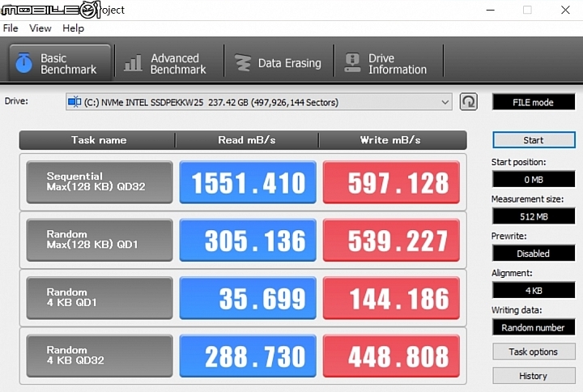Click the 305.136 read result

click(x=248, y=240)
